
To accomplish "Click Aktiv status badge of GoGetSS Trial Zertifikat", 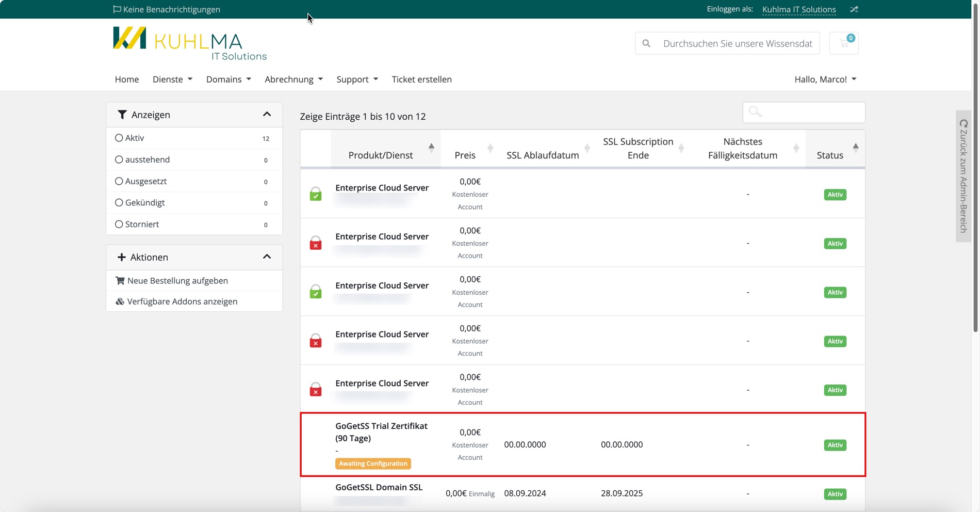I will click(x=835, y=445).
